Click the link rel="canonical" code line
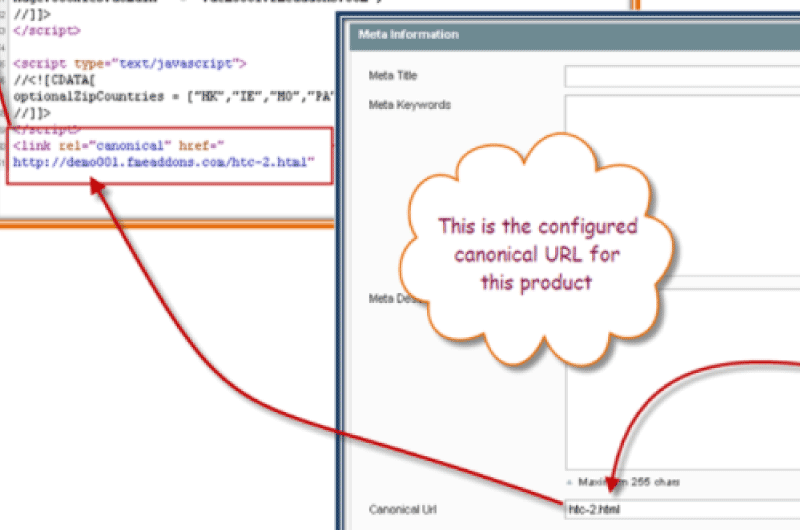 point(118,146)
